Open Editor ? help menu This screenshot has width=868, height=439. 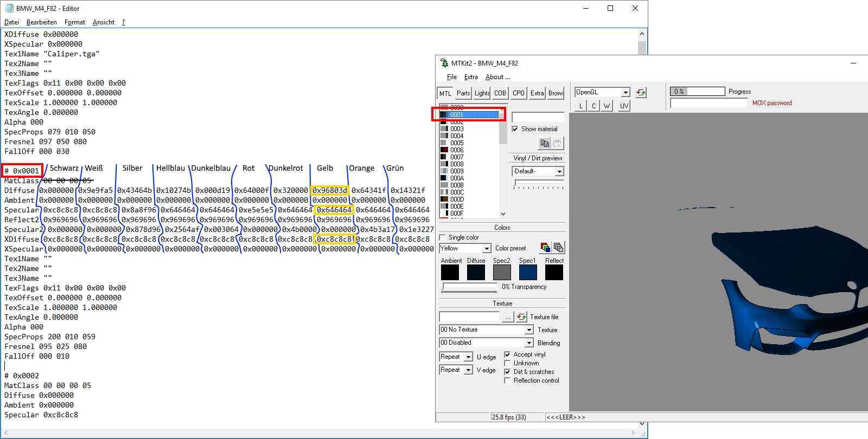pyautogui.click(x=123, y=22)
